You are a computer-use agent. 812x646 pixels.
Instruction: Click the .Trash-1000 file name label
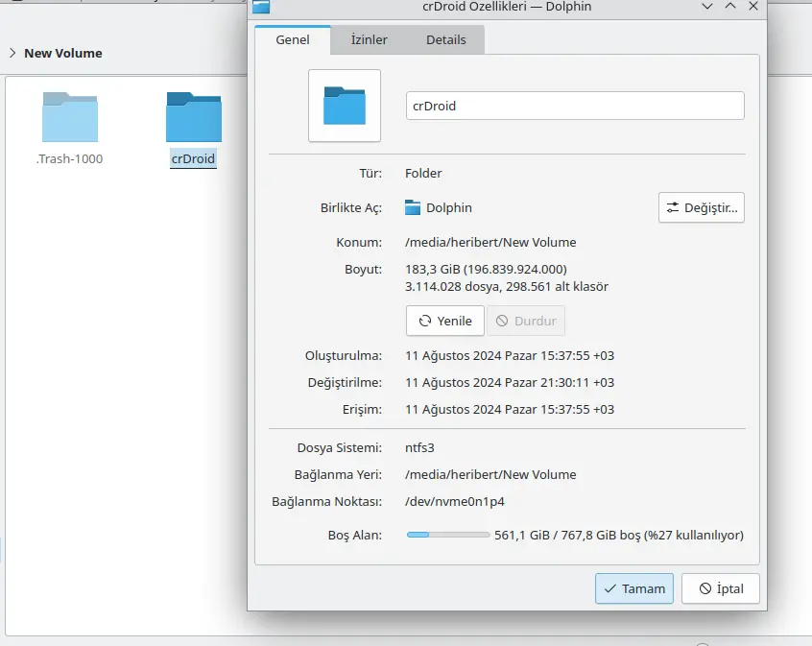coord(69,158)
